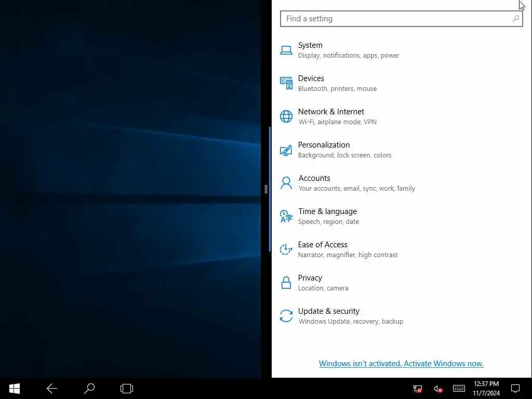The image size is (532, 399).
Task: Open the Update & security title
Action: 329,311
